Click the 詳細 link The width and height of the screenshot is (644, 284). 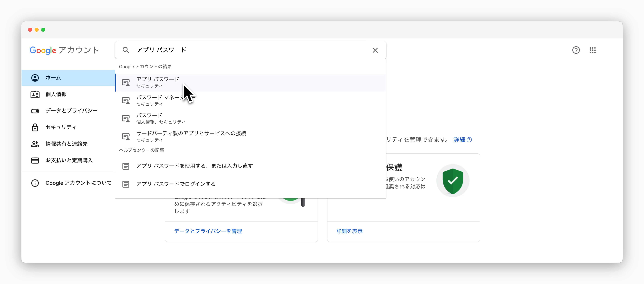click(x=459, y=140)
